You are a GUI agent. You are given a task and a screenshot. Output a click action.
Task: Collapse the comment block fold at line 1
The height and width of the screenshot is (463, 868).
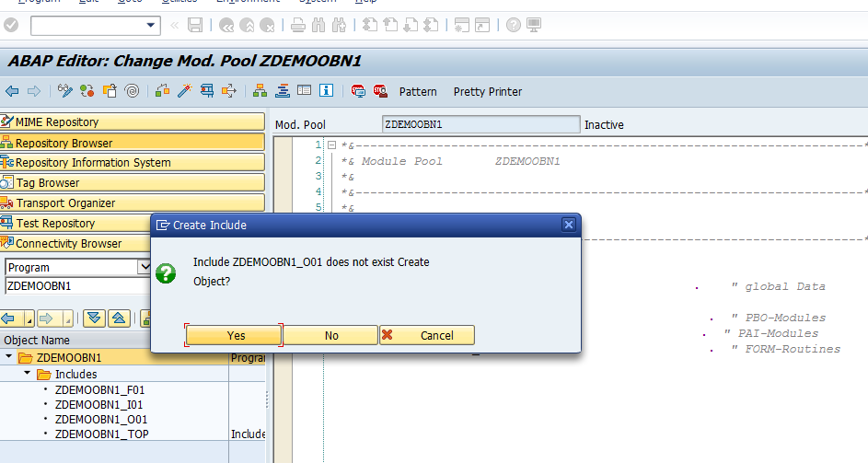point(331,145)
